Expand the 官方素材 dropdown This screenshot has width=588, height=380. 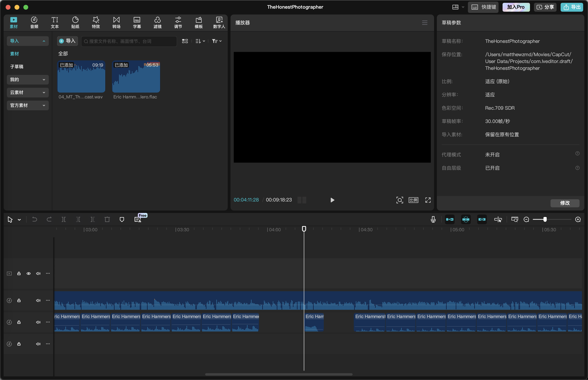click(28, 105)
